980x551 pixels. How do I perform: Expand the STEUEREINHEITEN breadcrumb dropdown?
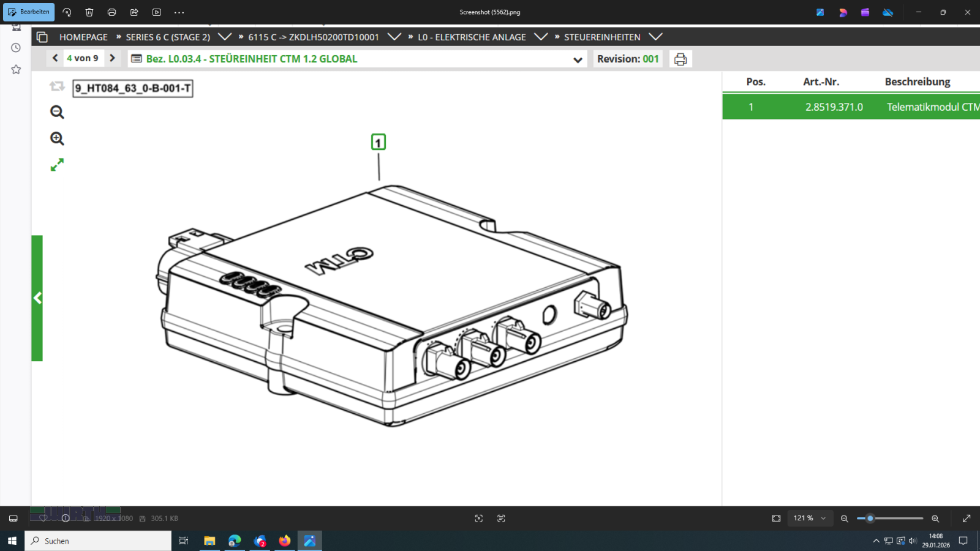(655, 37)
